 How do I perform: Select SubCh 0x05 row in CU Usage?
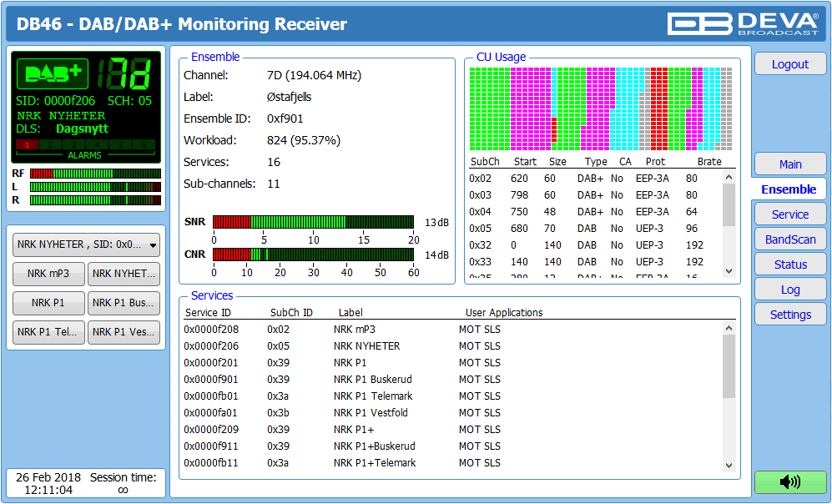[x=594, y=229]
